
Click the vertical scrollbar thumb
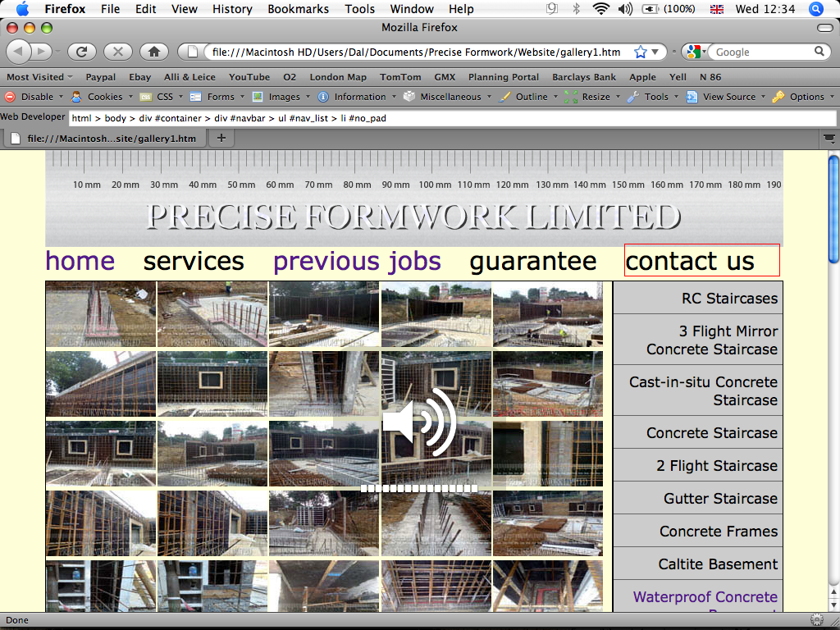[833, 209]
